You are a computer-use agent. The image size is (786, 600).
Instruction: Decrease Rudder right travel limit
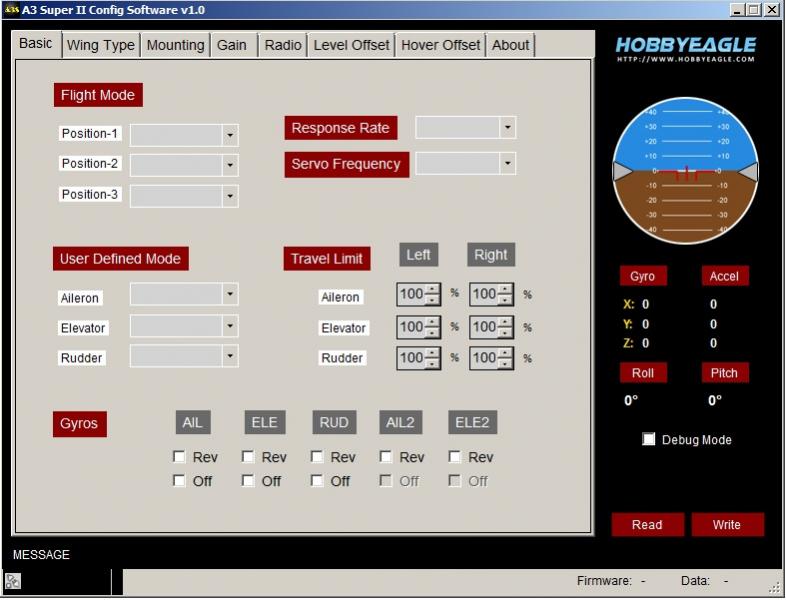pos(505,363)
